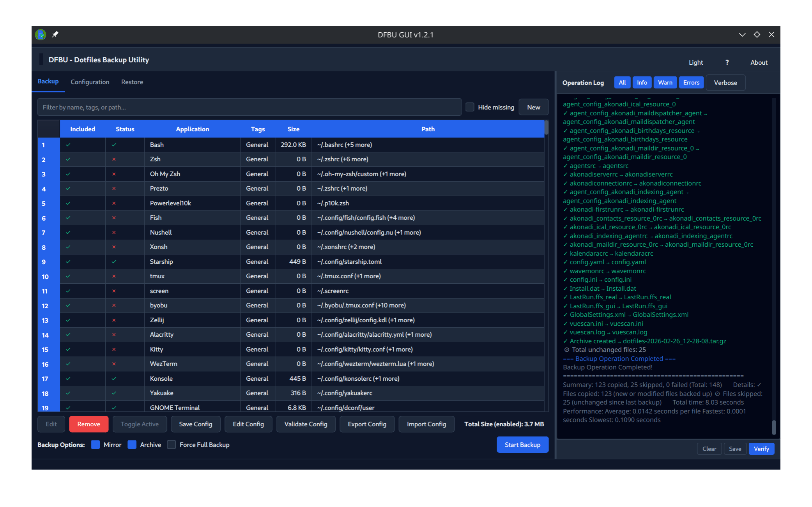Start the backup operation

522,445
